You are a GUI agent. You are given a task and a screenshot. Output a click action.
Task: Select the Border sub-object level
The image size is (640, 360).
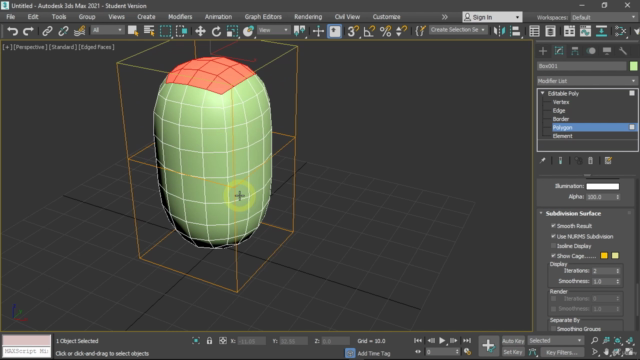point(561,119)
